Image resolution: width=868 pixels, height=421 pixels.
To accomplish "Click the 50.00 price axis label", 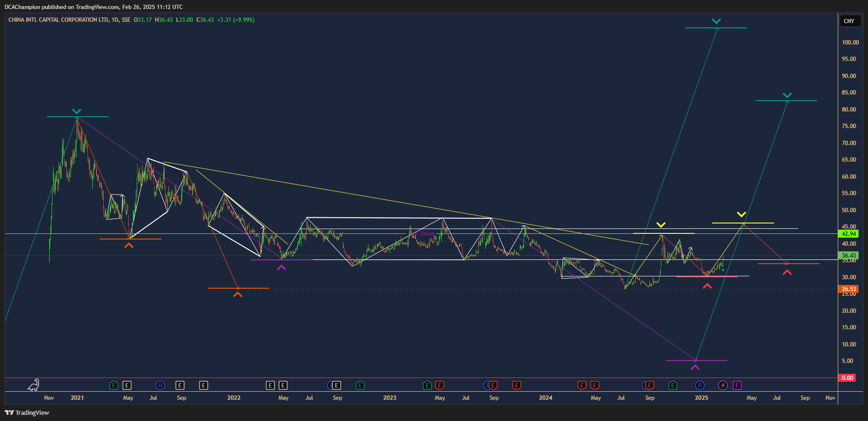I will pyautogui.click(x=849, y=210).
